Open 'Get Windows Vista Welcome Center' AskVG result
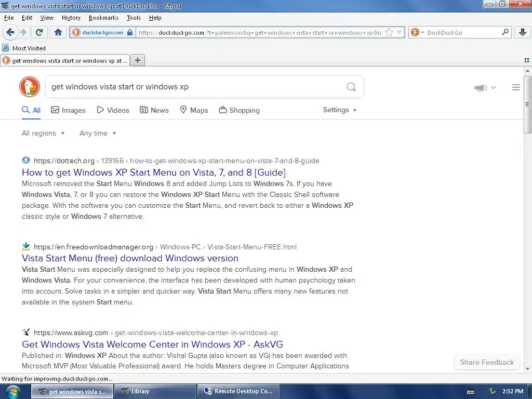This screenshot has height=399, width=532. click(x=152, y=344)
